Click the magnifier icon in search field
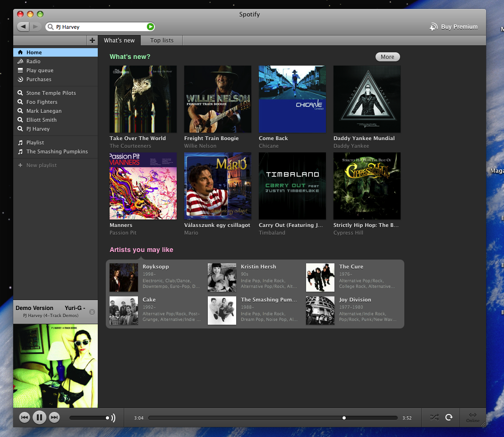Screen dimensions: 504x437 click(51, 26)
